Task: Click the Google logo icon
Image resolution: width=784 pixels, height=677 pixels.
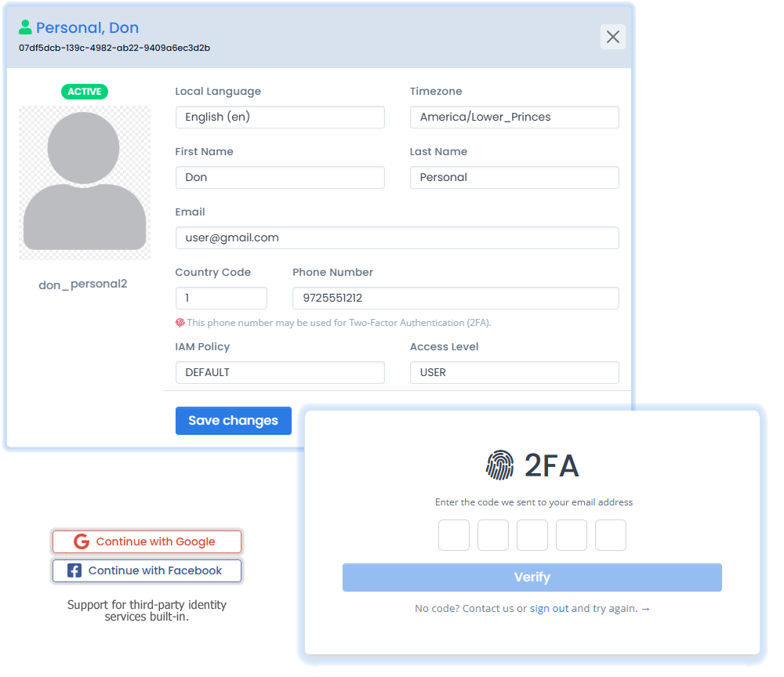Action: point(82,541)
